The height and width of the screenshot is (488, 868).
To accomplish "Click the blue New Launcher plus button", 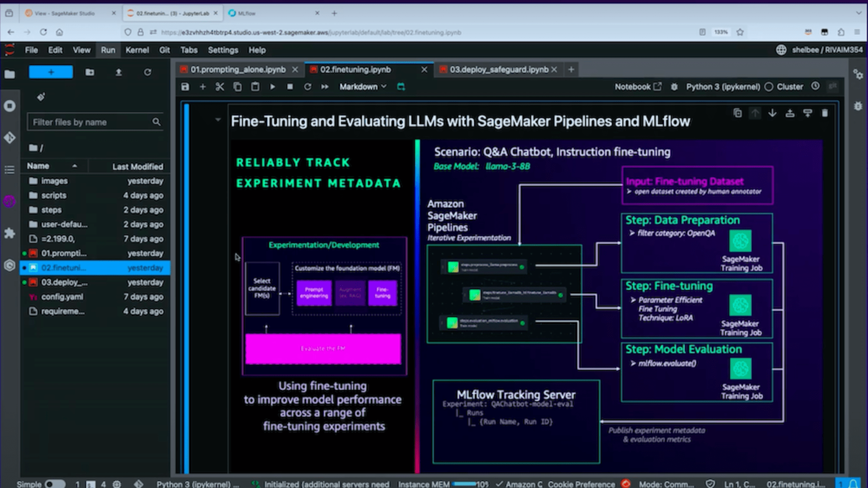I will point(51,72).
